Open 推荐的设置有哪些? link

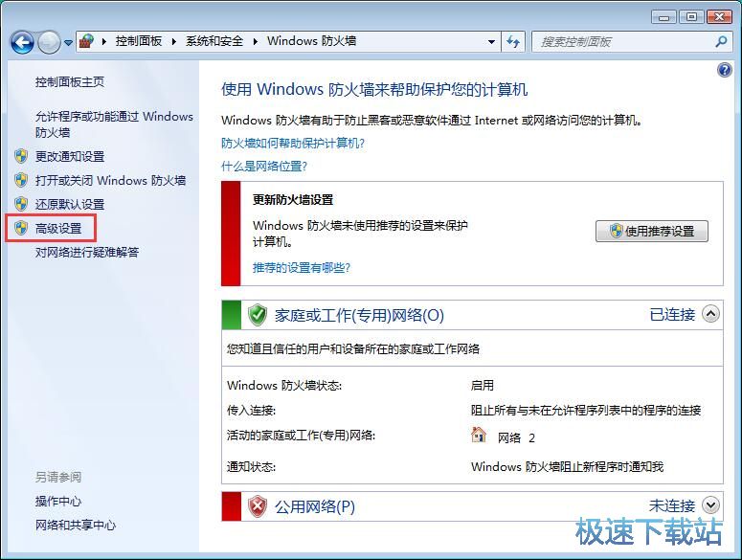301,268
